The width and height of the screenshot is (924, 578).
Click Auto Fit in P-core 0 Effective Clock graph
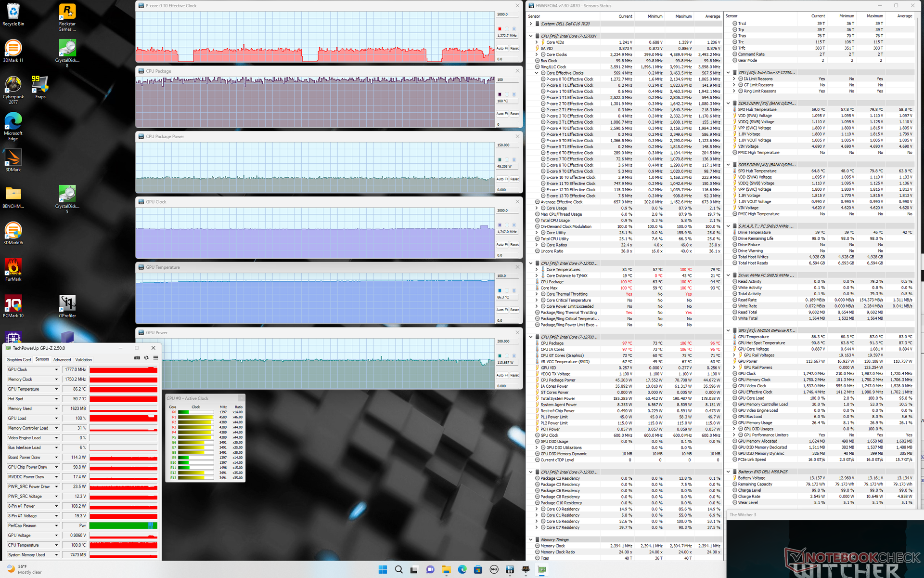(x=502, y=48)
